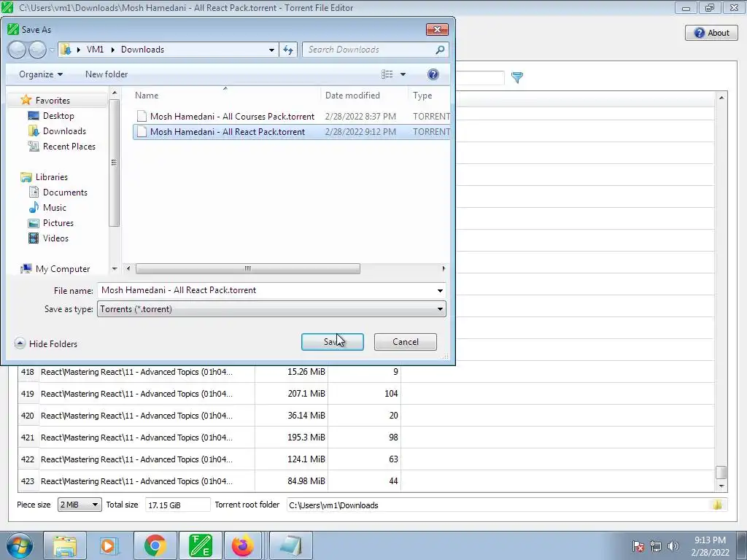
Task: Click the horizontal scrollbar thumb in file list
Action: (248, 268)
